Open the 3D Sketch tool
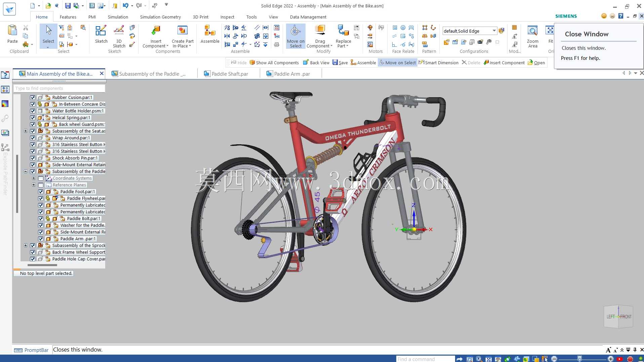 pos(119,36)
